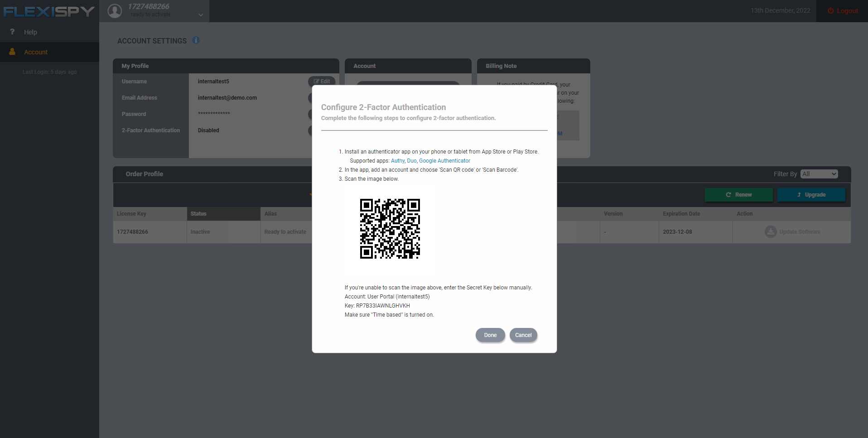This screenshot has width=868, height=438.
Task: Click the Account Settings info icon
Action: pos(196,40)
